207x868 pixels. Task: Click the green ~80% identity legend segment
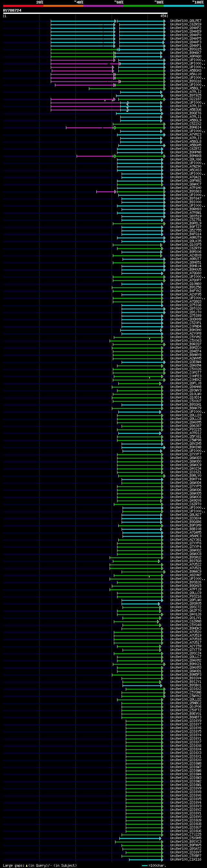[x=144, y=6]
